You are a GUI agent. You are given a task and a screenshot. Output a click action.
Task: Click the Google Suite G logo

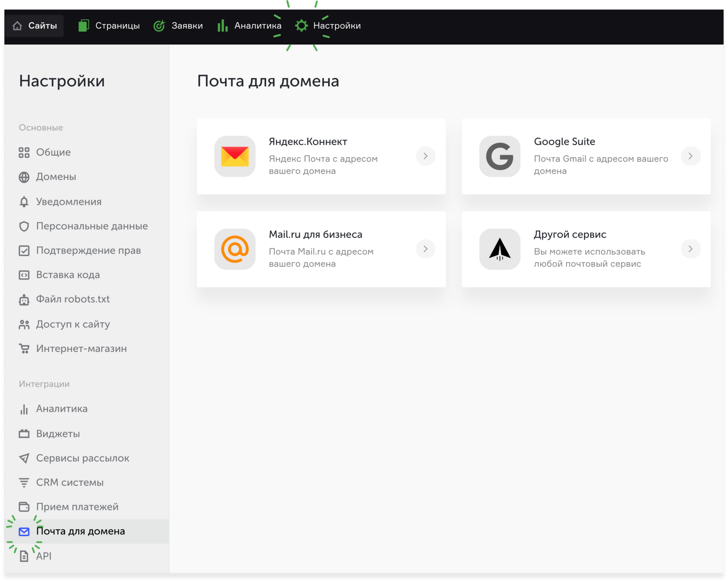[x=499, y=156]
